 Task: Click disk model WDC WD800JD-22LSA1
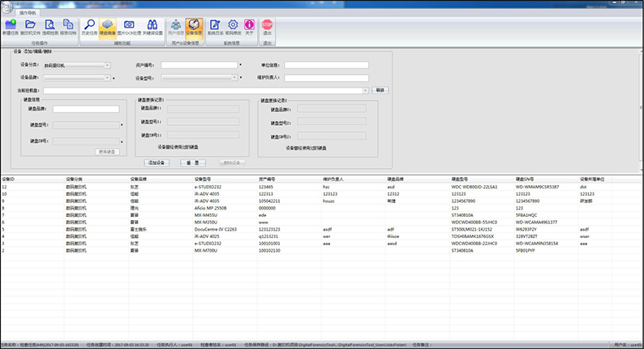tap(474, 187)
